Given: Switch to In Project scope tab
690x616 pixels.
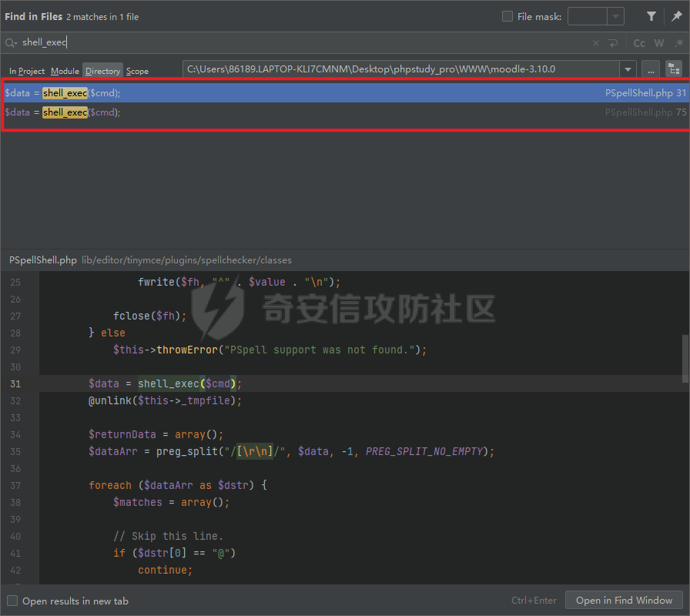Looking at the screenshot, I should [27, 71].
